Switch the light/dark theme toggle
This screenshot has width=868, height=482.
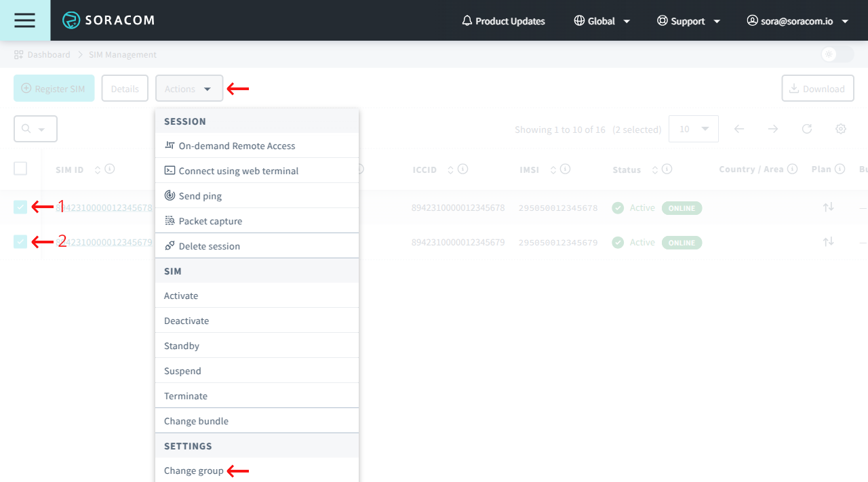pyautogui.click(x=836, y=54)
